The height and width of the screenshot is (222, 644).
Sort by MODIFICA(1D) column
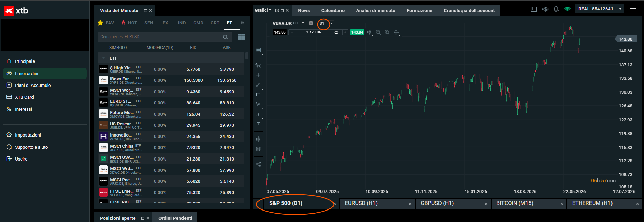160,48
